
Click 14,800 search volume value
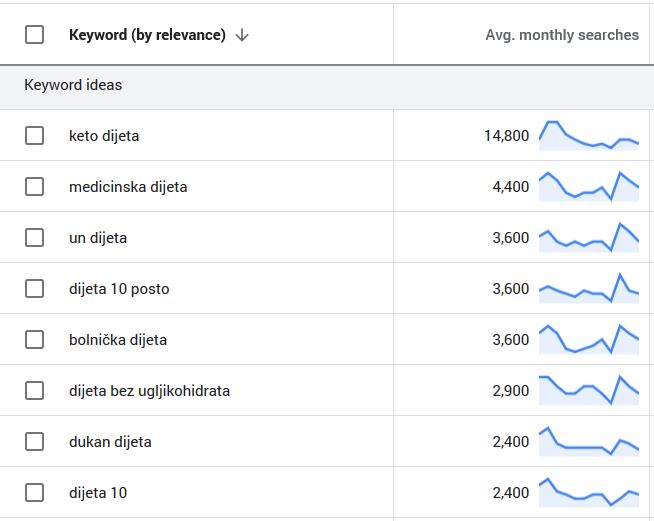point(506,136)
